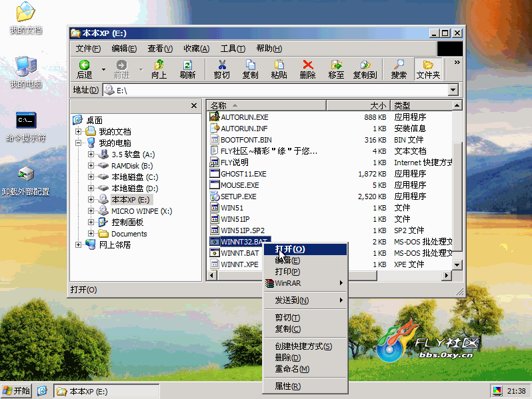This screenshot has height=399, width=532.
Task: Click the horizontal scrollbar left arrow
Action: tap(212, 276)
